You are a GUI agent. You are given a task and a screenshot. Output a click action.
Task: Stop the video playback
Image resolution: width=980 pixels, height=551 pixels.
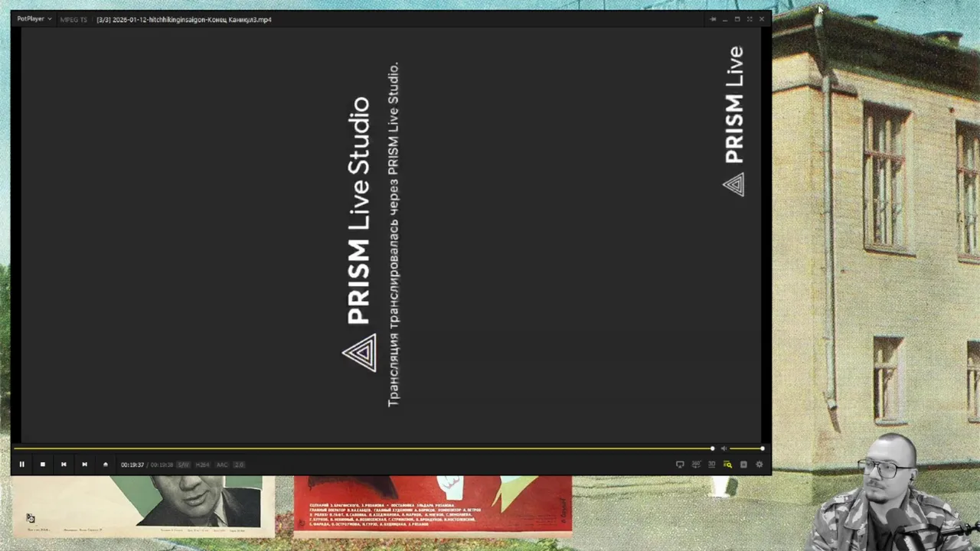[43, 465]
